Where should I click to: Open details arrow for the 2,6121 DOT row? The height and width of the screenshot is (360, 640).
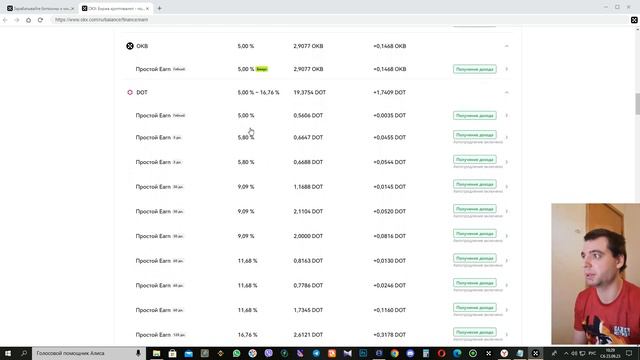pos(507,335)
